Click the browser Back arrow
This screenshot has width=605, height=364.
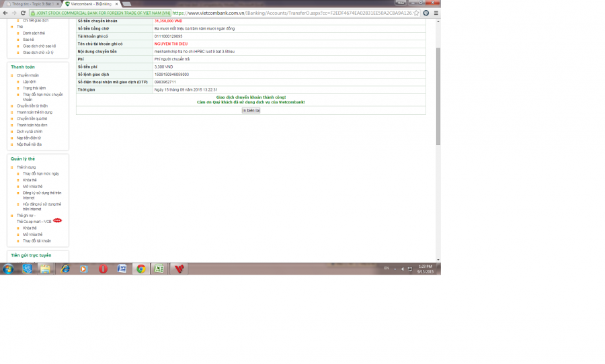coord(5,13)
